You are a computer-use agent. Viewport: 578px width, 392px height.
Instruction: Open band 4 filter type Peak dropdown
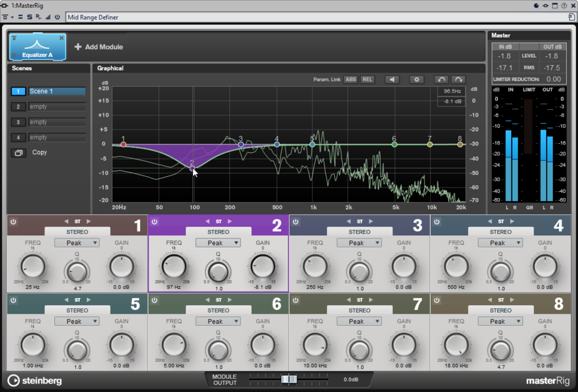[501, 243]
